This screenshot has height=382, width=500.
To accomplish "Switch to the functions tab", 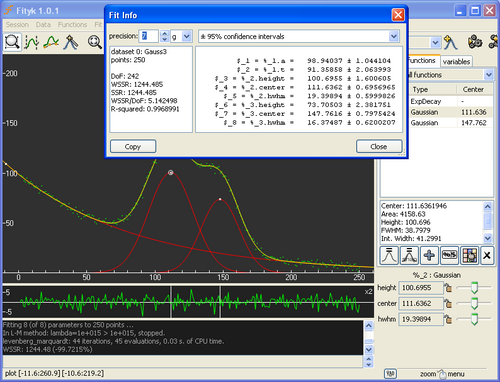I will point(422,61).
